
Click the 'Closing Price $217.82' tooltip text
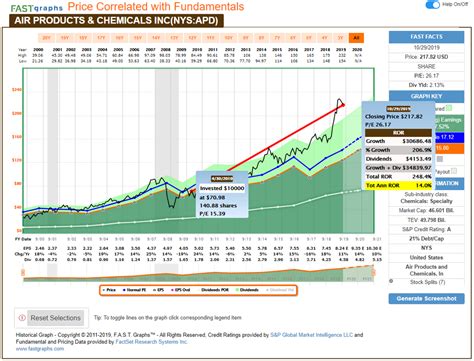tap(394, 117)
